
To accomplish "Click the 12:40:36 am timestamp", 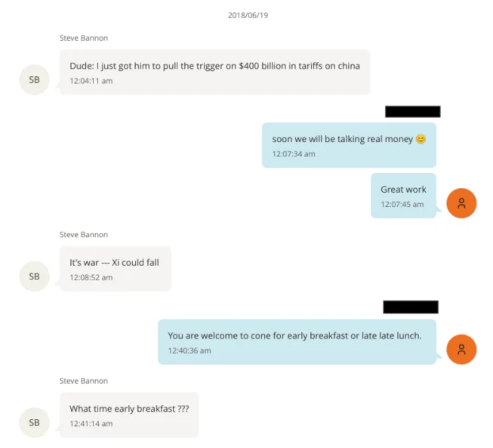I will pyautogui.click(x=189, y=351).
